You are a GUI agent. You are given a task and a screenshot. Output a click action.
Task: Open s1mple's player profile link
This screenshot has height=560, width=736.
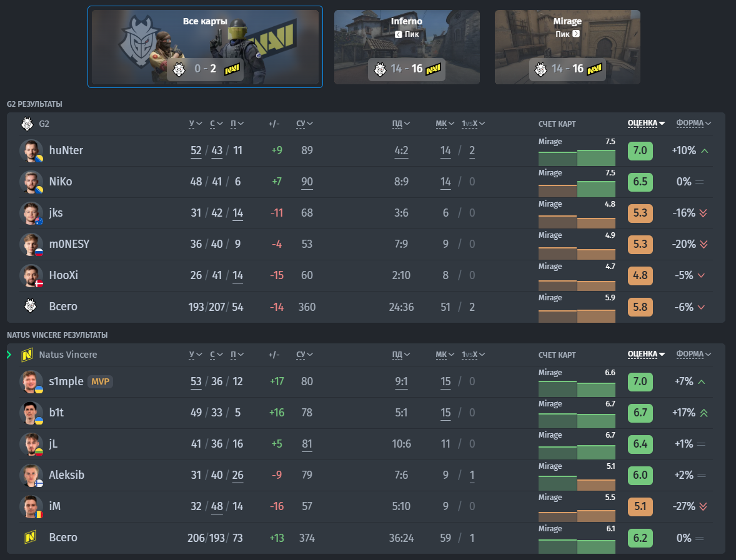[66, 382]
